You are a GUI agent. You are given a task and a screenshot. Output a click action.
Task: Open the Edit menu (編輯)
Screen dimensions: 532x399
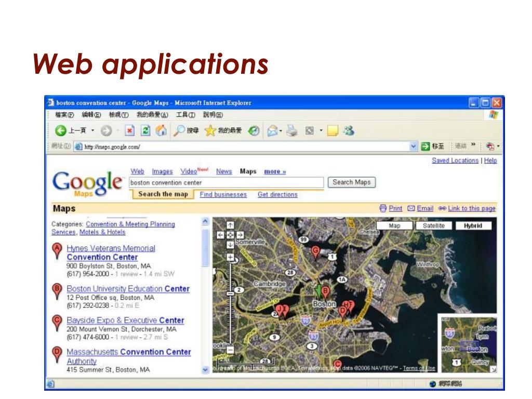pyautogui.click(x=91, y=115)
